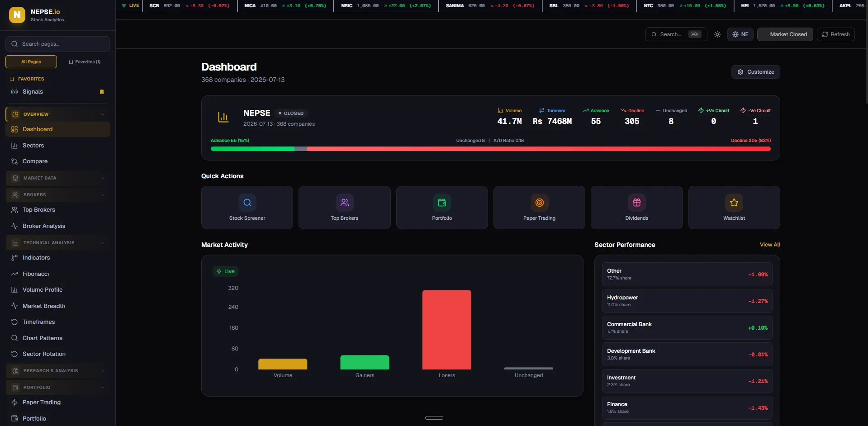The width and height of the screenshot is (868, 426).
Task: Open the Volume Profile sidebar page
Action: [57, 290]
